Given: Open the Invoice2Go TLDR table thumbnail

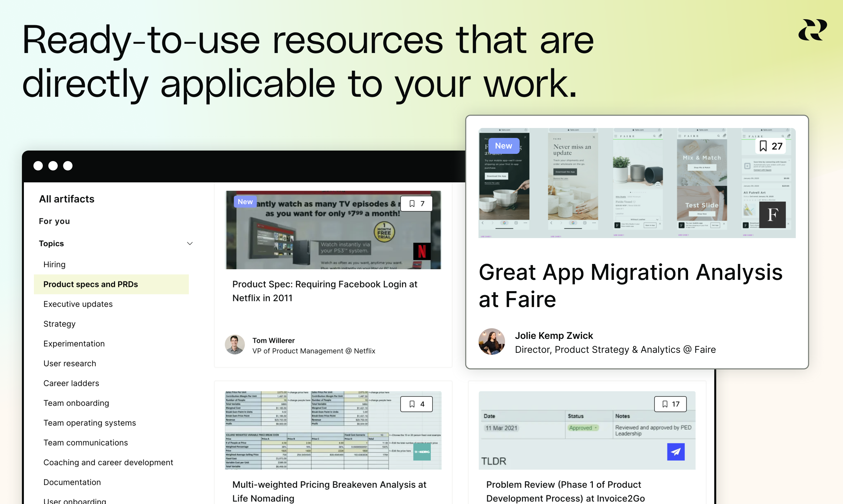Looking at the screenshot, I should 587,430.
